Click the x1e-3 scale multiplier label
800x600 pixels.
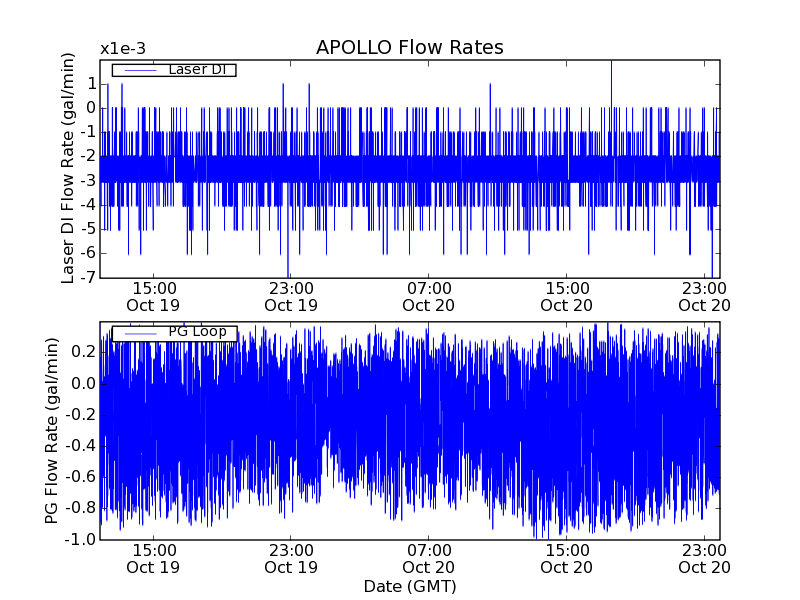point(123,49)
